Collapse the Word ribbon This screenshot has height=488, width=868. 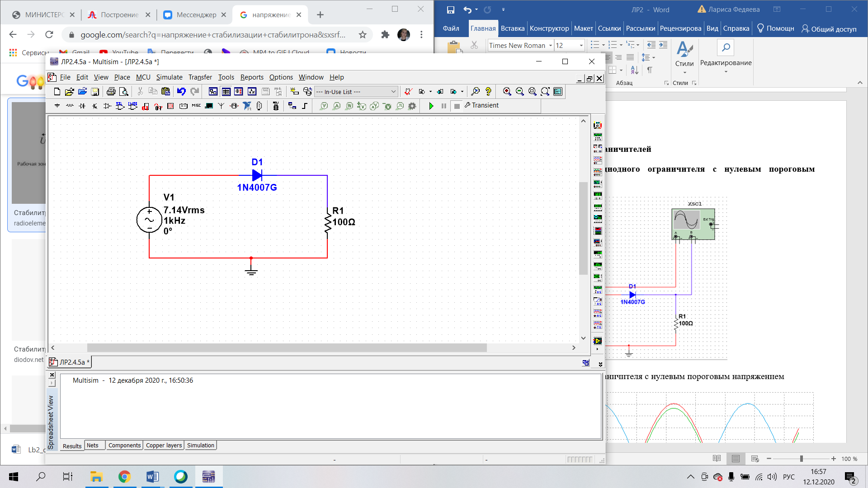pyautogui.click(x=860, y=83)
